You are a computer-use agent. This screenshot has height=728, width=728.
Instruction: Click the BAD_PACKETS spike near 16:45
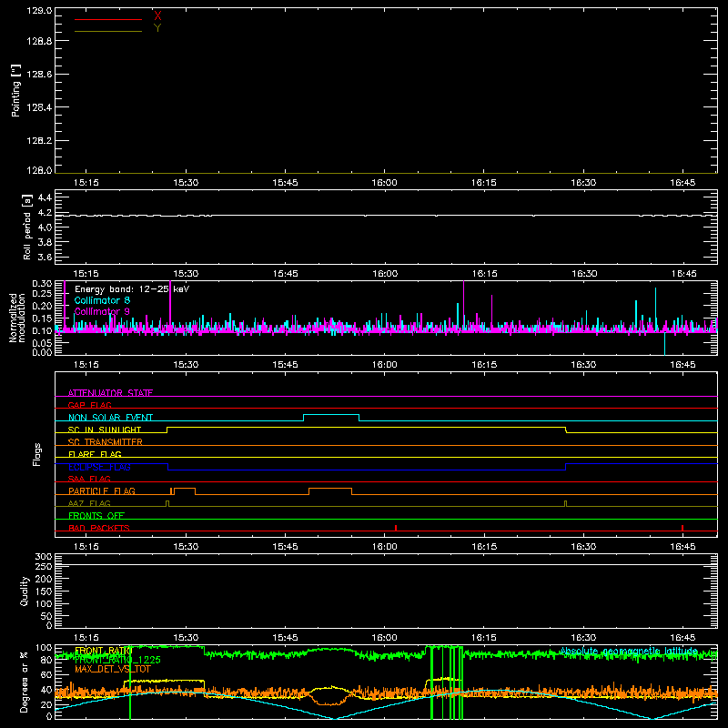682,528
